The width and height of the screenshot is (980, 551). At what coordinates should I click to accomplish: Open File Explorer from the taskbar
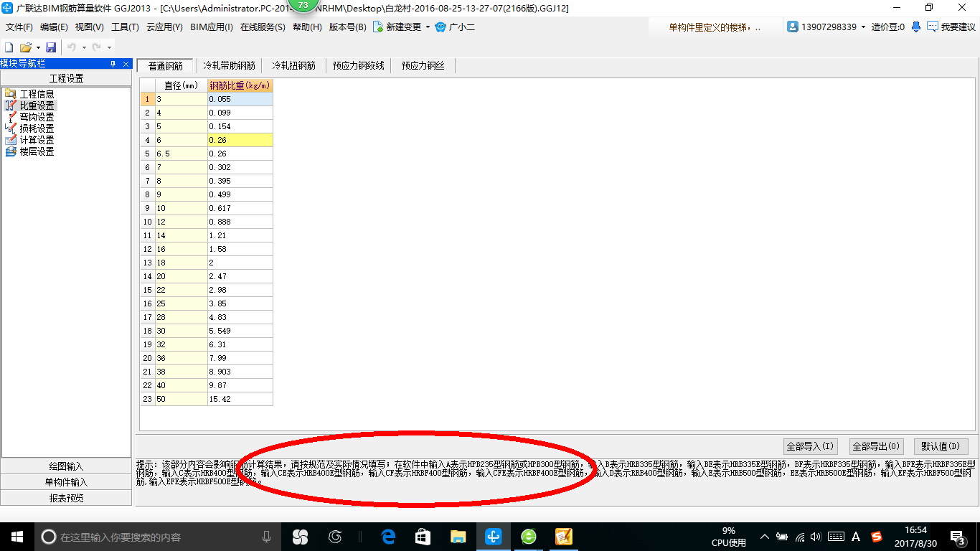point(458,537)
